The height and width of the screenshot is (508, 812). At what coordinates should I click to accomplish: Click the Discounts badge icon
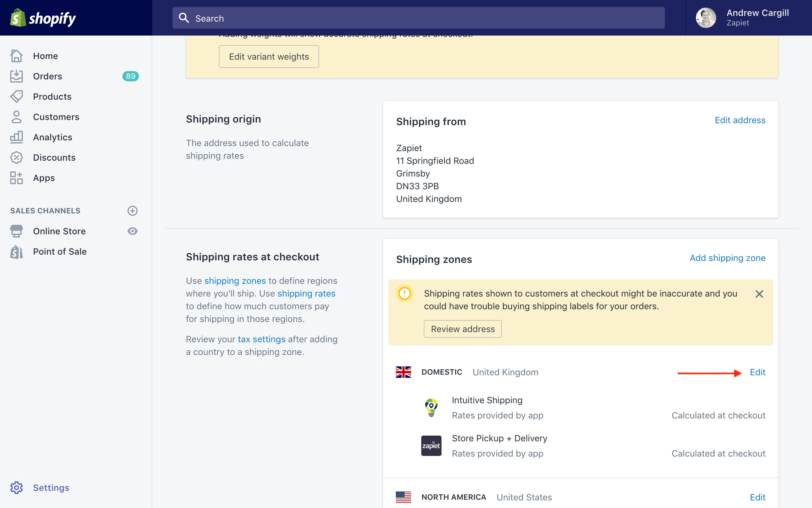pos(16,157)
